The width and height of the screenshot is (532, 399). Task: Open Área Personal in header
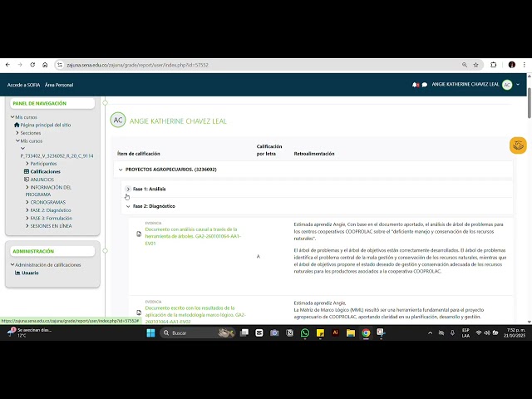pos(59,85)
